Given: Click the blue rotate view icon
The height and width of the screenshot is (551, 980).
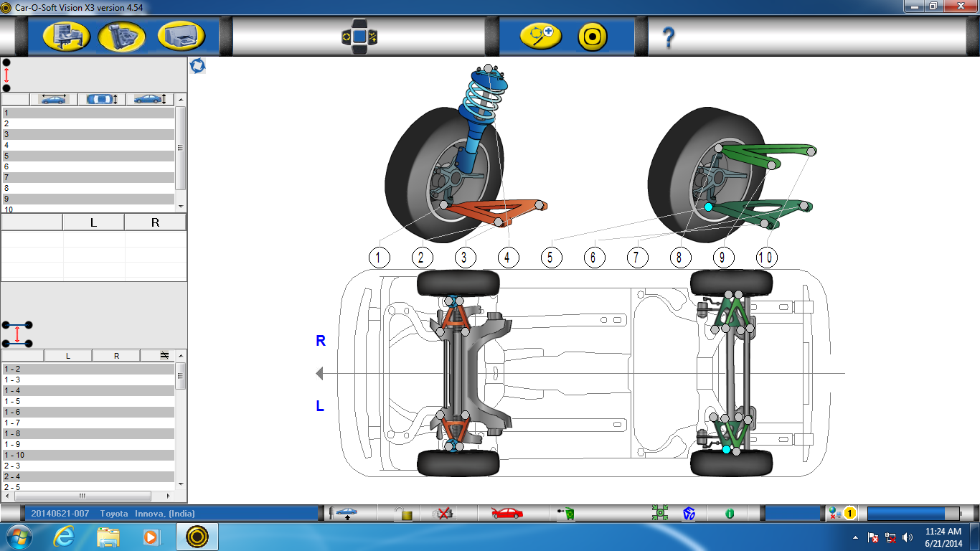Looking at the screenshot, I should (197, 66).
